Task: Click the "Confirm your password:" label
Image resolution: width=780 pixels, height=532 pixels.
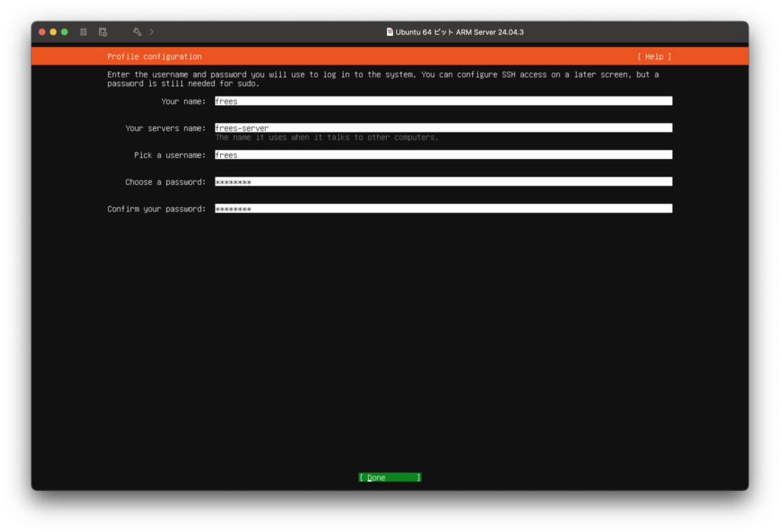Action: (156, 209)
